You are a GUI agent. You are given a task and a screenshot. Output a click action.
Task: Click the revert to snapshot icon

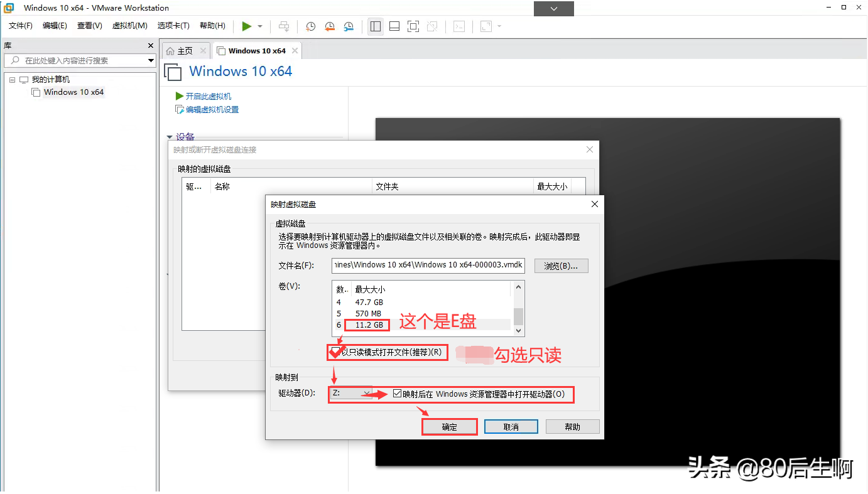330,26
